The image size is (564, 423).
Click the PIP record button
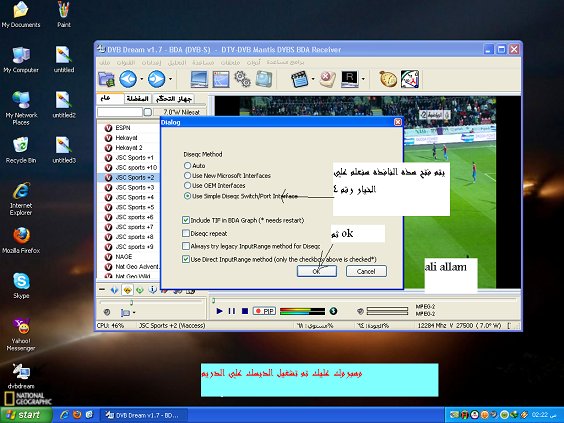click(264, 311)
